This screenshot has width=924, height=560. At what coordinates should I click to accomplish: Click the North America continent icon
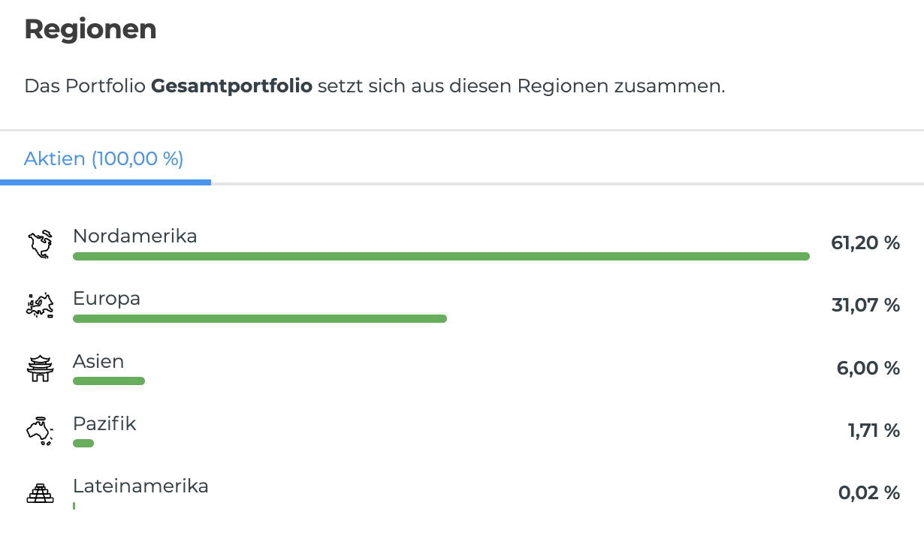pos(39,244)
